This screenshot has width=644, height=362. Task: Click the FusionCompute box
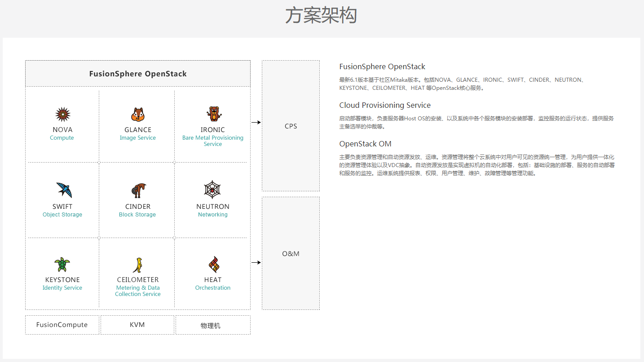click(x=62, y=325)
